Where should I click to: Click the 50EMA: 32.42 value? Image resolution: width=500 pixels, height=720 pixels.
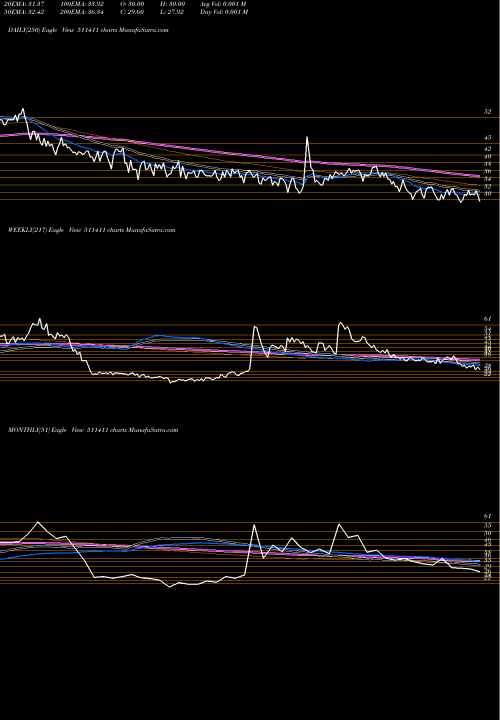(24, 12)
